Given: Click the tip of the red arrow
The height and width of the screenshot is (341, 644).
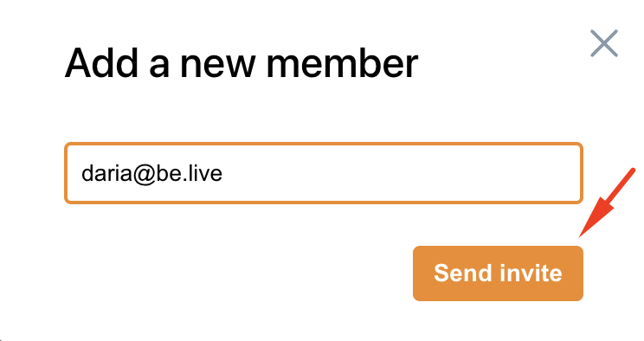Looking at the screenshot, I should pyautogui.click(x=580, y=235).
